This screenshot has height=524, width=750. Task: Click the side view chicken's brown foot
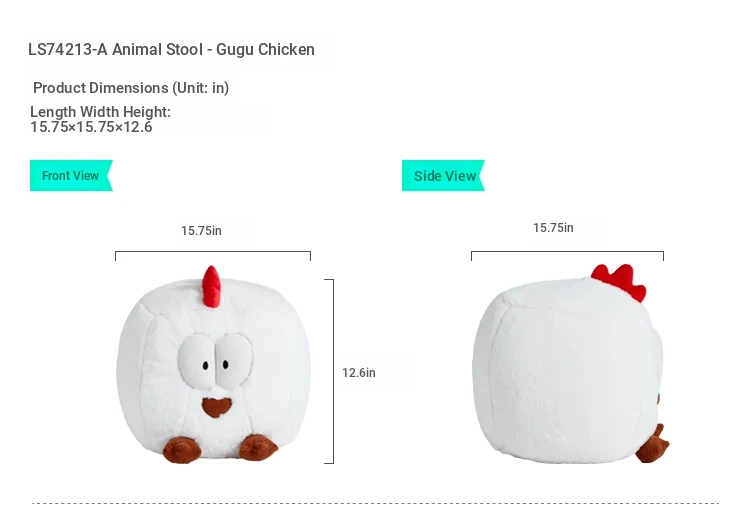pos(653,444)
